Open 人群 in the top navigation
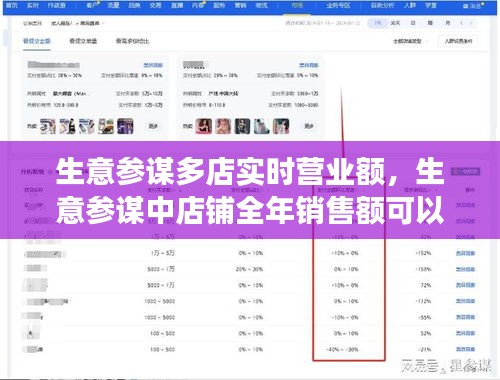Image resolution: width=500 pixels, height=380 pixels. coord(410,5)
